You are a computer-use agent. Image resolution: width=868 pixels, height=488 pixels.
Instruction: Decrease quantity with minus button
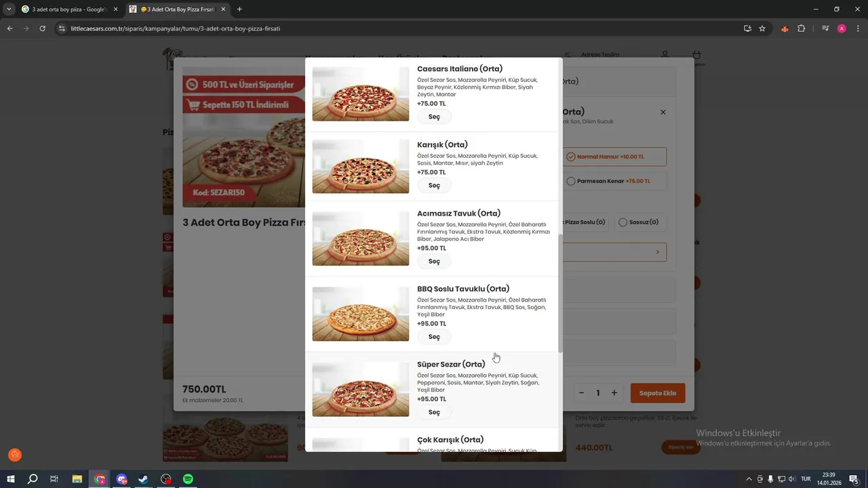(x=581, y=393)
